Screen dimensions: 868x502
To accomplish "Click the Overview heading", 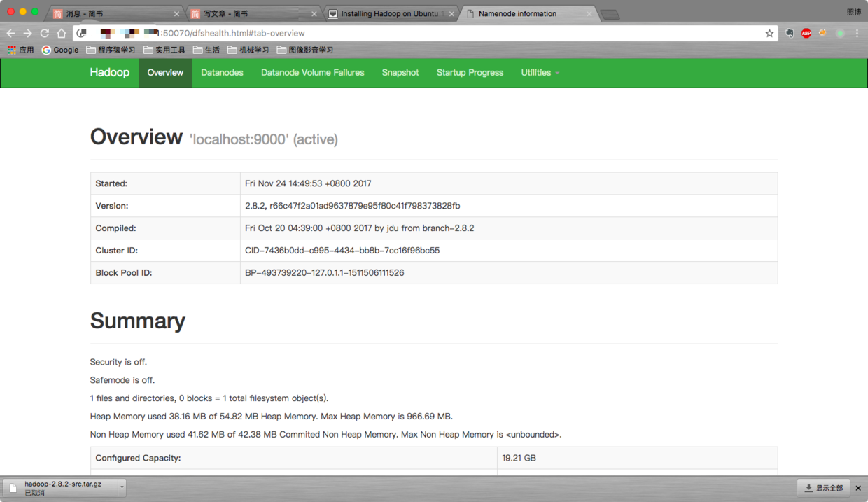I will pos(136,137).
